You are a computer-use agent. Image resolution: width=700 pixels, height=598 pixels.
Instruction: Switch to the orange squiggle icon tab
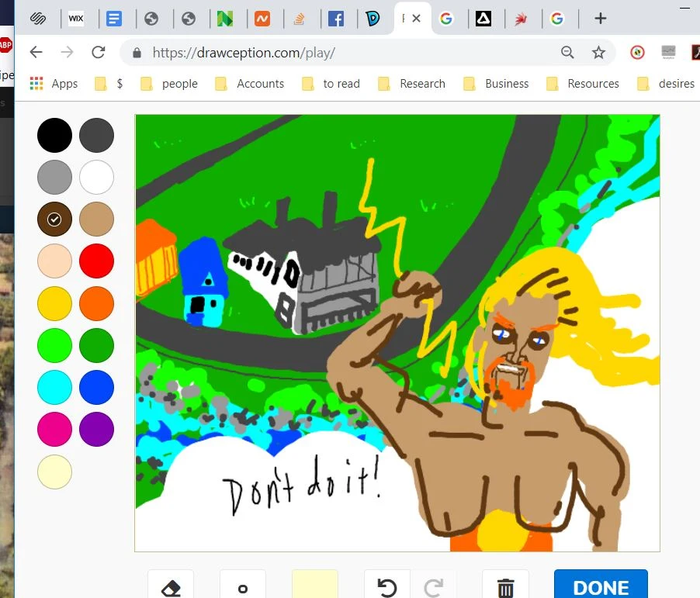click(x=262, y=19)
